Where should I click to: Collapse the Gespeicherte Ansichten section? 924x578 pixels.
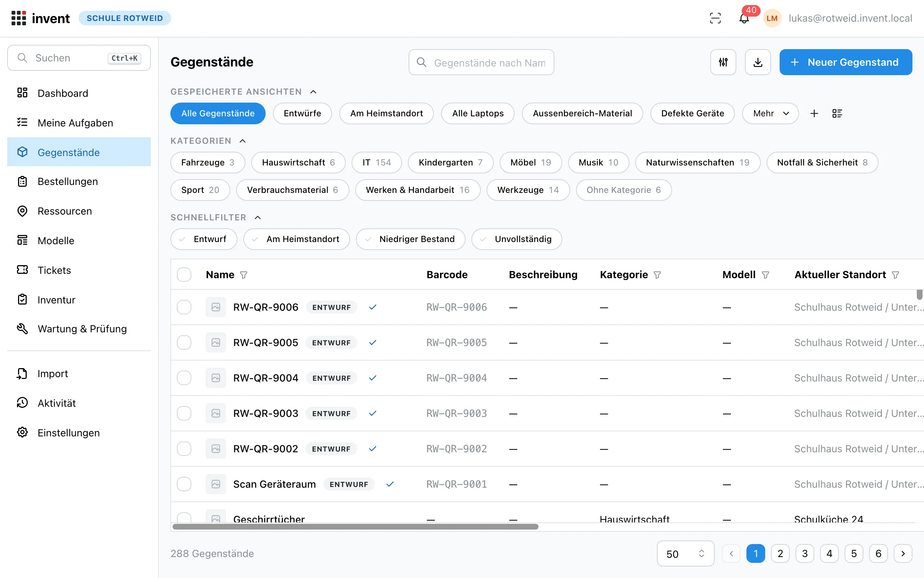313,92
